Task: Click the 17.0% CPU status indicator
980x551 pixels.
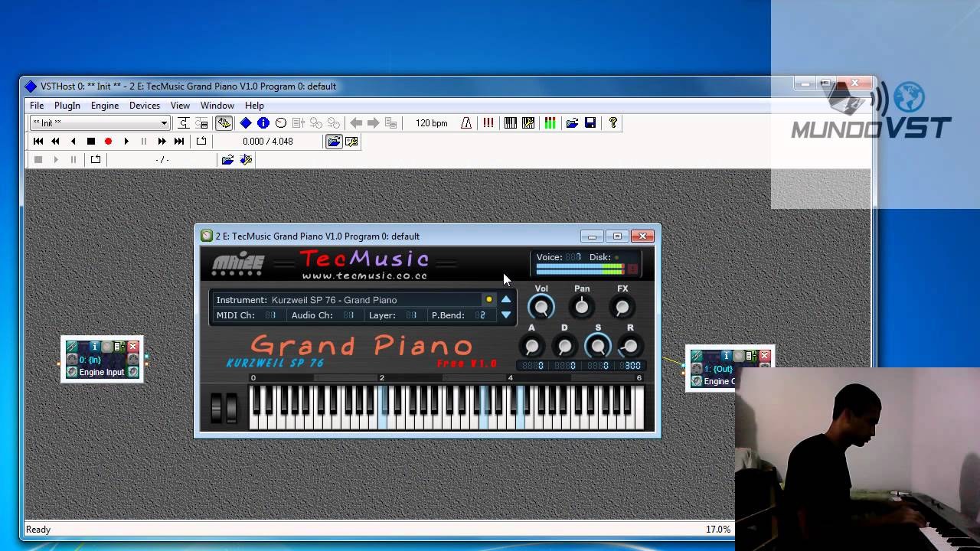Action: pyautogui.click(x=718, y=530)
